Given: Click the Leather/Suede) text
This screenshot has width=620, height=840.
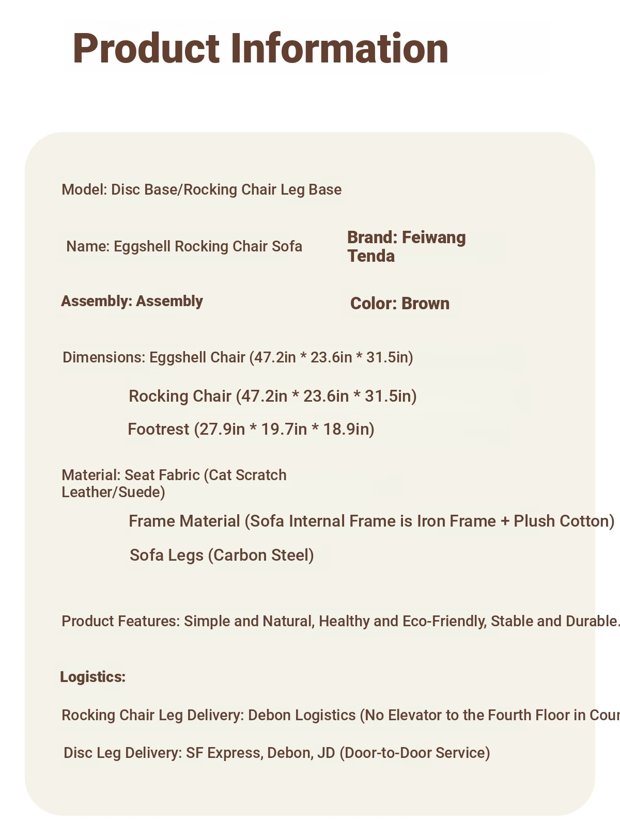Looking at the screenshot, I should pos(113,492).
